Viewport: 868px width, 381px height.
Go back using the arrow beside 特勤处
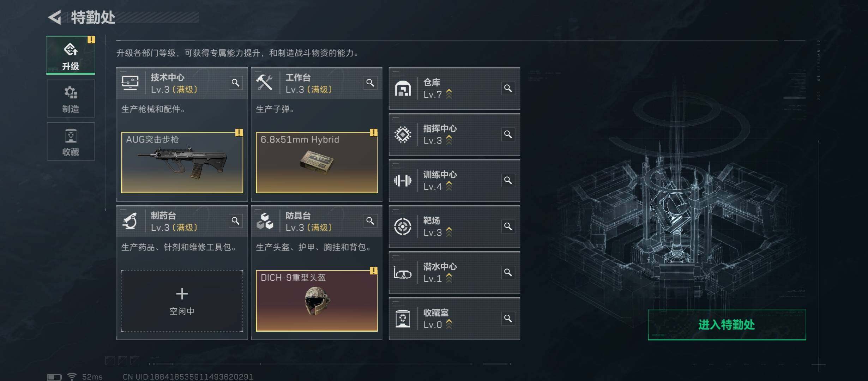click(55, 17)
